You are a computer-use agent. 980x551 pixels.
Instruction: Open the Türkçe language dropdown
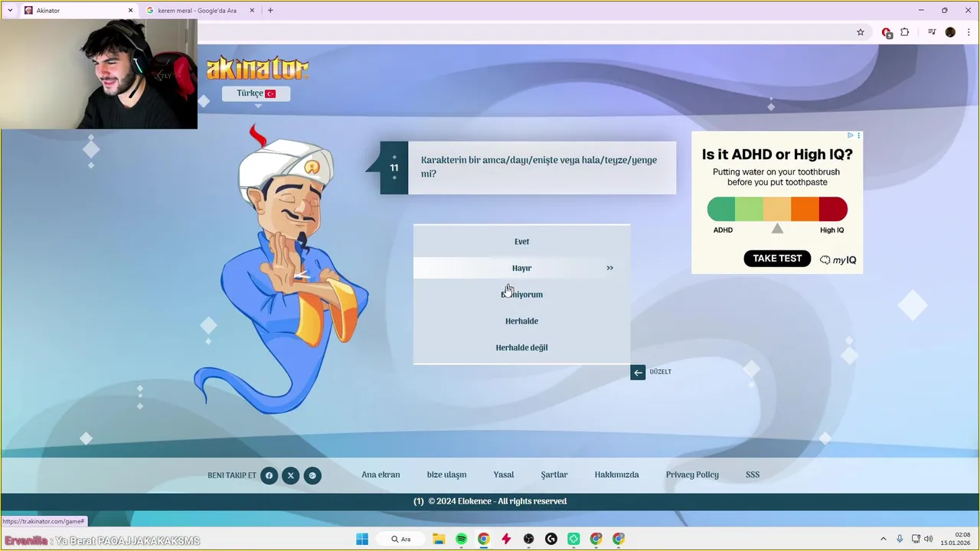(256, 93)
